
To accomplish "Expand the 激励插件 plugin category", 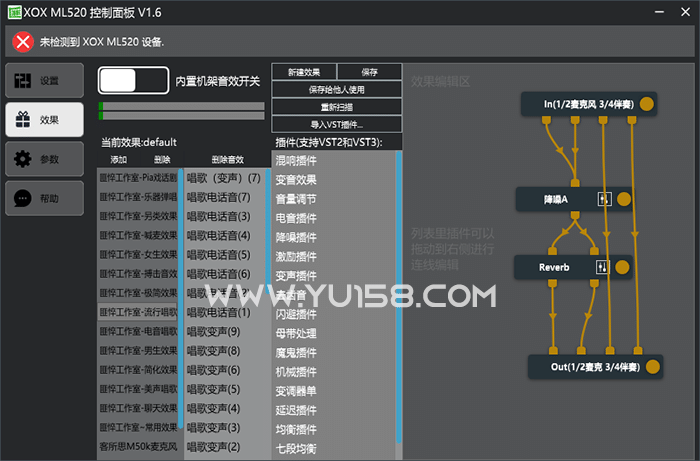I will 333,257.
